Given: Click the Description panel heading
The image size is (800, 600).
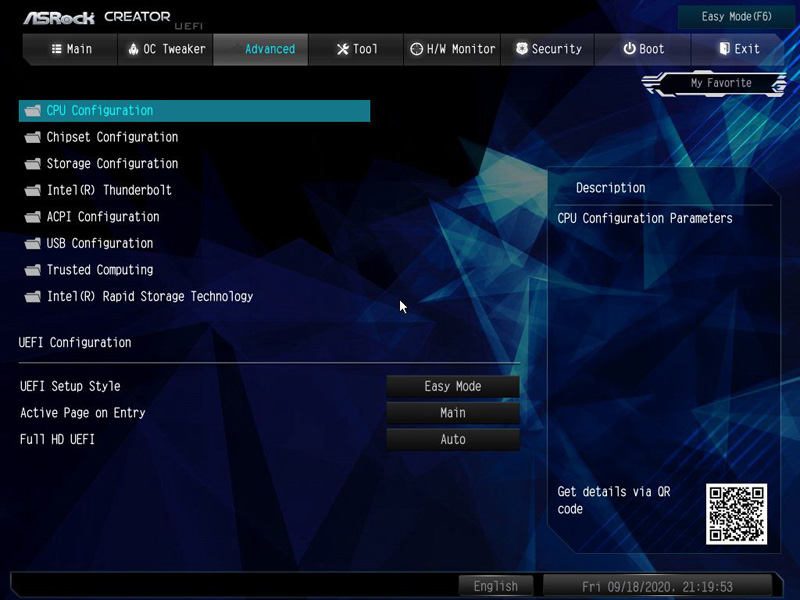Looking at the screenshot, I should point(611,188).
